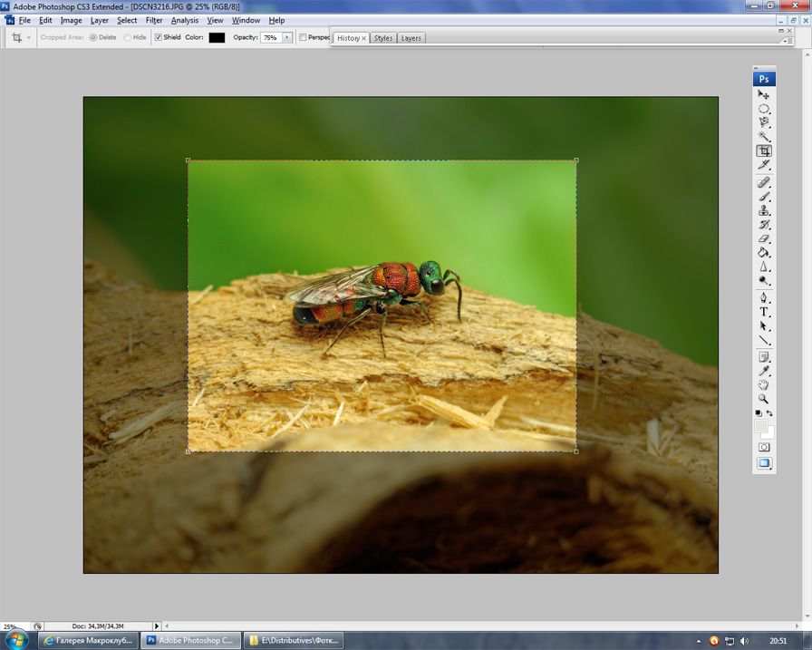Image resolution: width=812 pixels, height=650 pixels.
Task: Uncheck the Shield checkbox
Action: [x=159, y=38]
